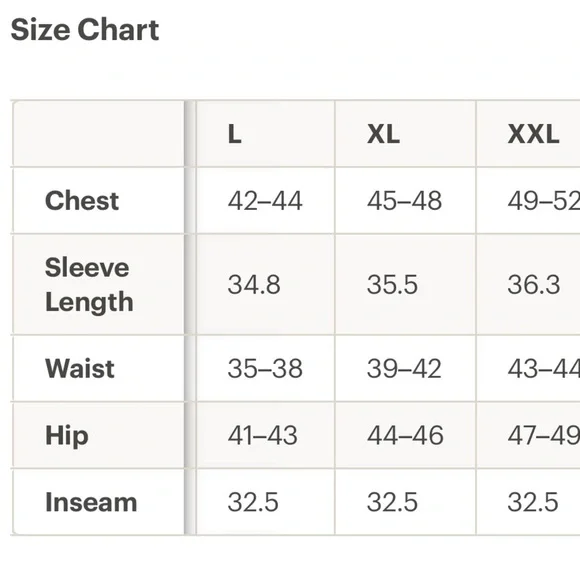Click the empty top-left header cell

[98, 134]
